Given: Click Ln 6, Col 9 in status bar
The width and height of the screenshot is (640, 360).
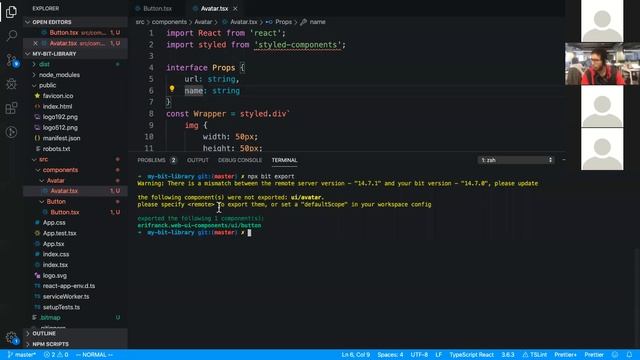Looking at the screenshot, I should click(x=356, y=355).
